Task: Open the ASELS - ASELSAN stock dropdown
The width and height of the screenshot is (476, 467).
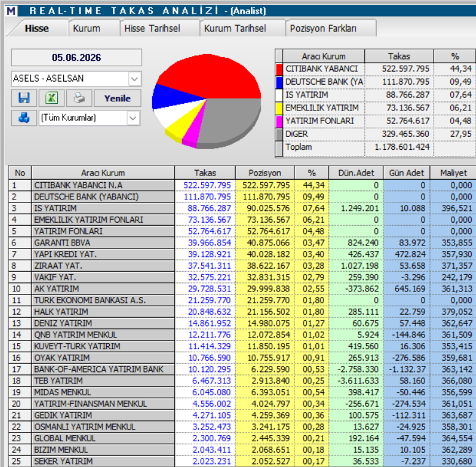Action: click(134, 79)
